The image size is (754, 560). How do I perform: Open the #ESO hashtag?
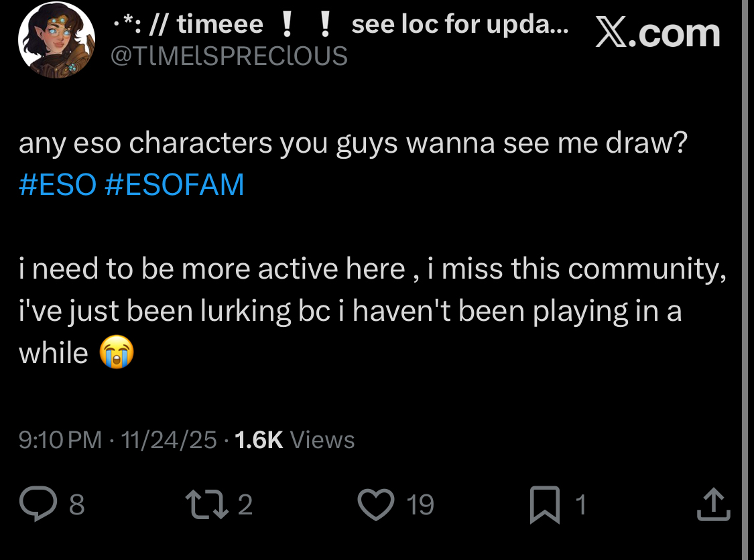click(x=58, y=185)
